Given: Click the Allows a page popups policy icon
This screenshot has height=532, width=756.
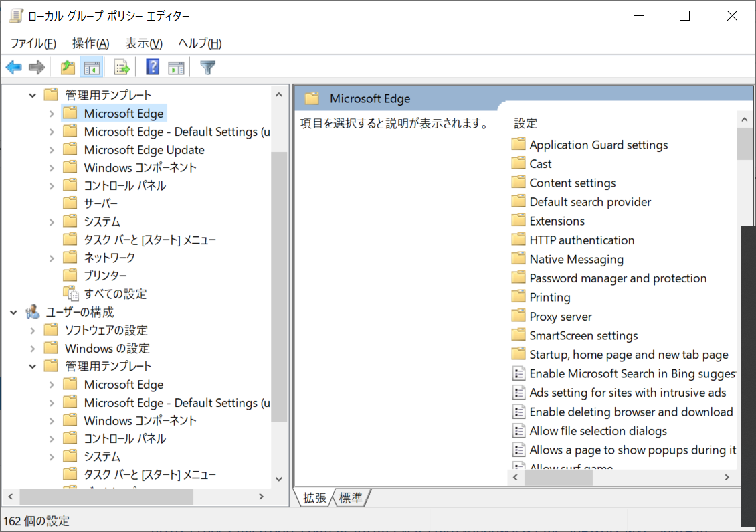Looking at the screenshot, I should coord(518,450).
